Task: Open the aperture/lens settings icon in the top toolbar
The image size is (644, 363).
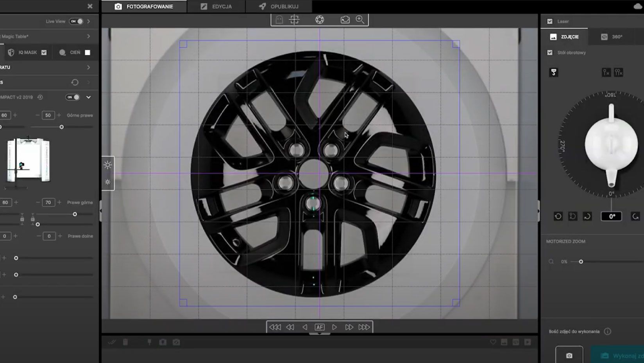Action: pyautogui.click(x=320, y=19)
